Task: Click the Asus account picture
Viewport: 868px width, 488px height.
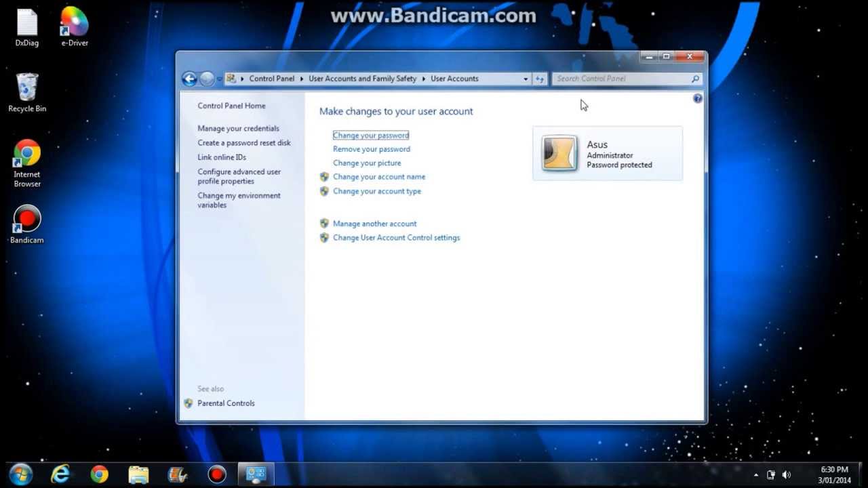Action: coord(559,153)
